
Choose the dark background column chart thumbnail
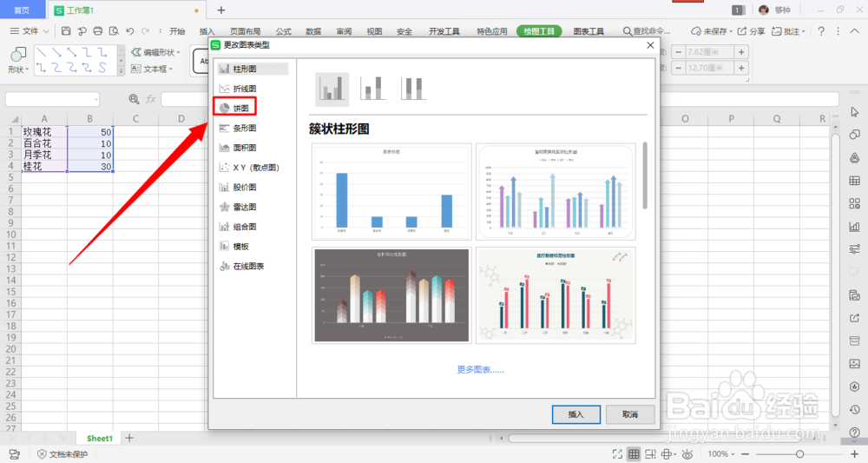(392, 295)
